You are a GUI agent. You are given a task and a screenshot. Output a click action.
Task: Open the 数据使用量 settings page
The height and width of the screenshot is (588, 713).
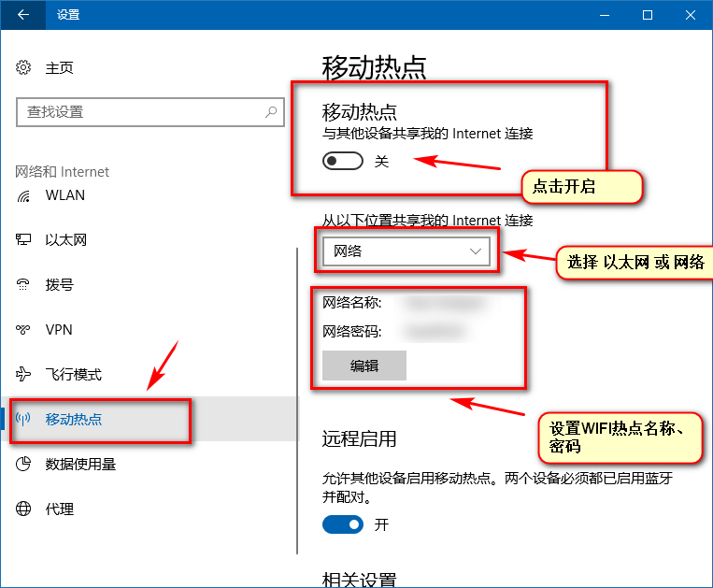[80, 465]
